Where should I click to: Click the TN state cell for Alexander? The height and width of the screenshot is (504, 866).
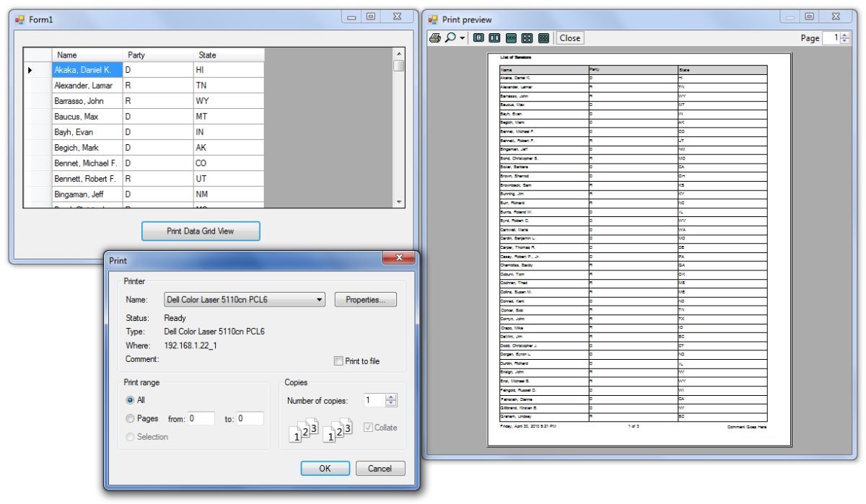click(228, 85)
